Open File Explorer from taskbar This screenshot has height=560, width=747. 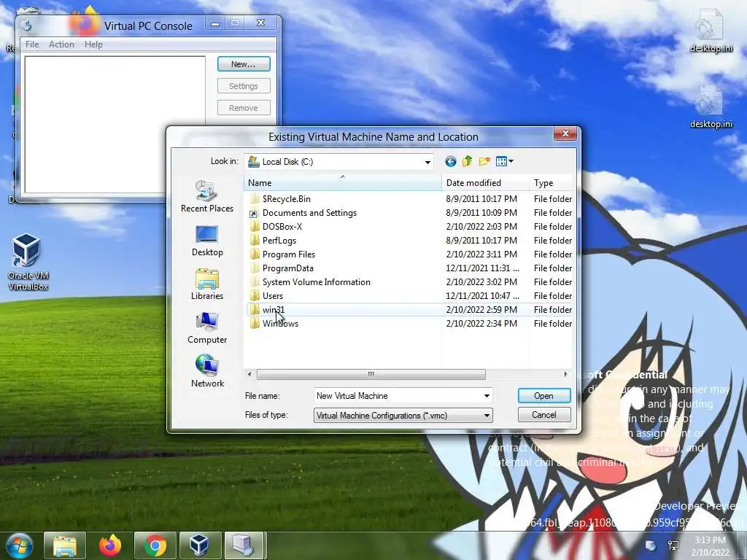[65, 545]
